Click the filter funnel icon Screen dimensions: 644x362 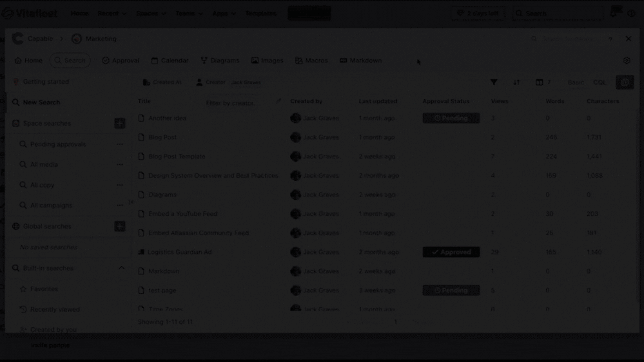(494, 82)
